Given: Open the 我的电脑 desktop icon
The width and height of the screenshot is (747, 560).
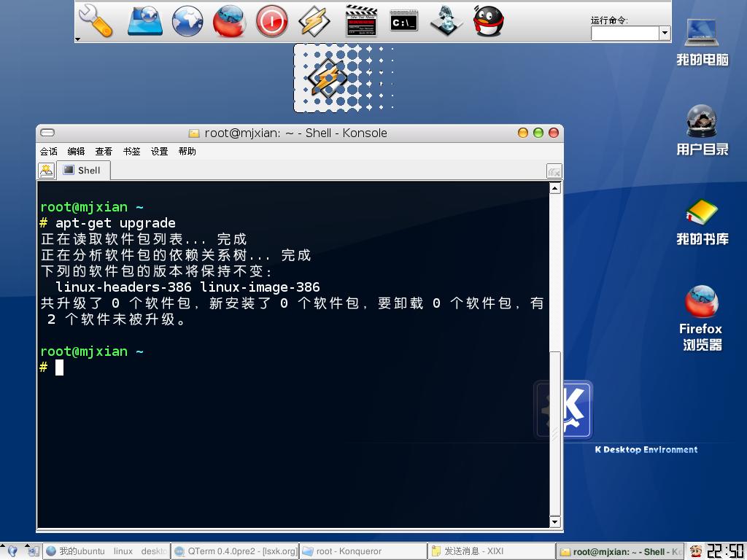Looking at the screenshot, I should coord(703,42).
